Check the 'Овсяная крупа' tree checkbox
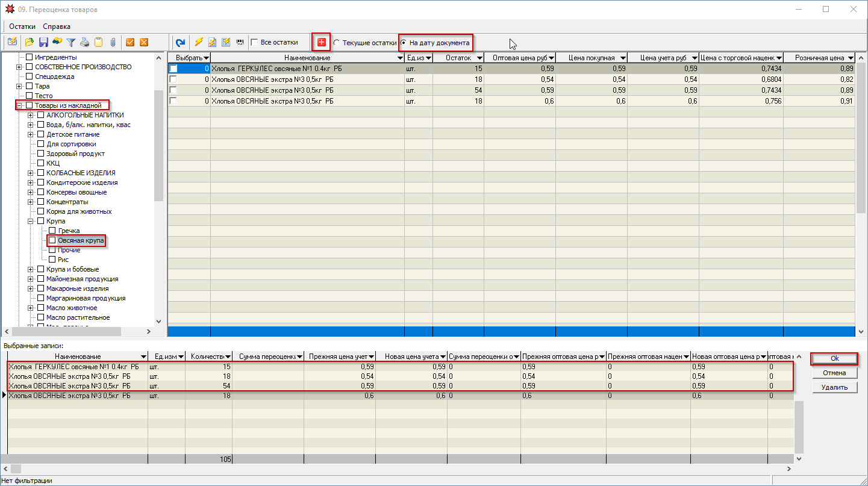 52,240
